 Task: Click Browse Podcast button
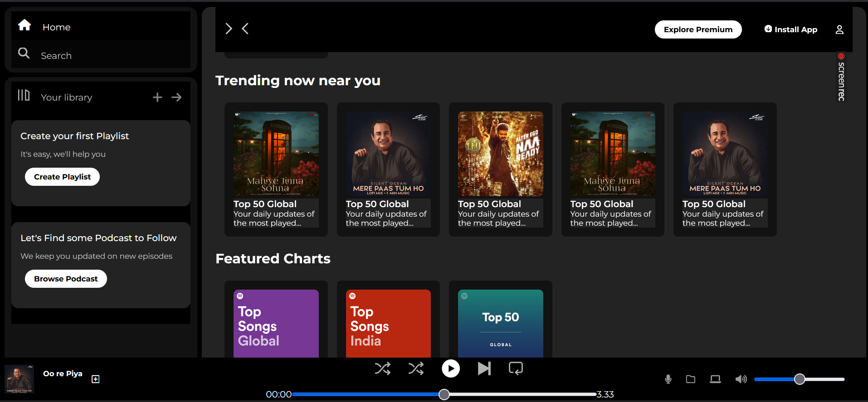coord(66,279)
